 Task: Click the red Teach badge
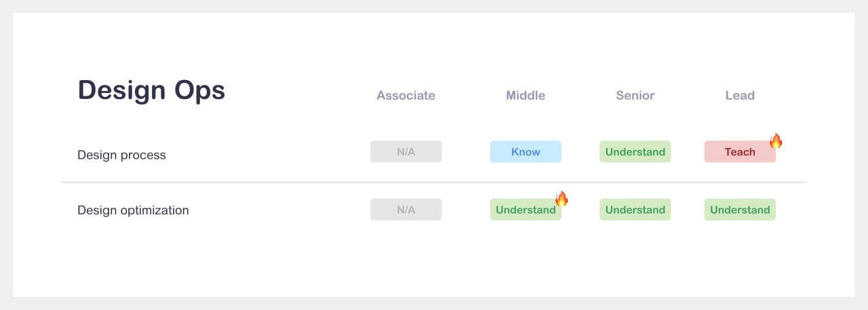pyautogui.click(x=739, y=152)
